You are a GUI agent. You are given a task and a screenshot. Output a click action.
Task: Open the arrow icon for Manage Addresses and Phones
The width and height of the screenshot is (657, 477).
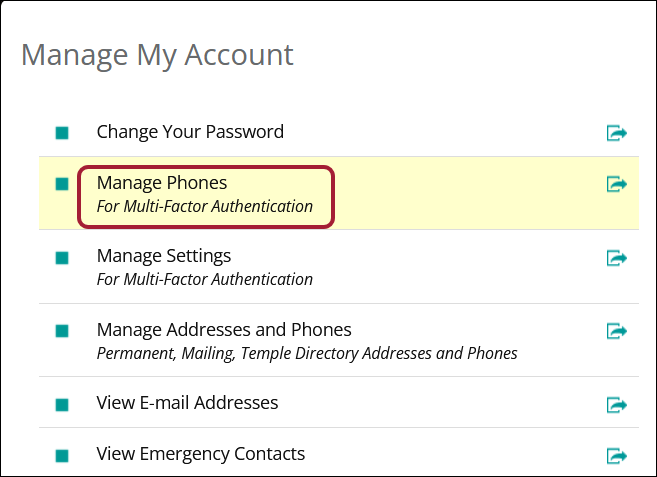tap(617, 331)
